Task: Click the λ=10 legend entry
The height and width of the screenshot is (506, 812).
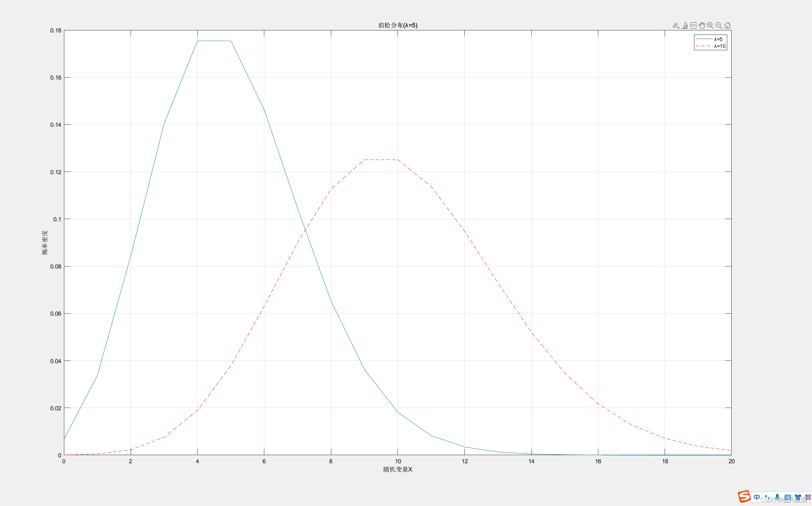Action: pyautogui.click(x=719, y=46)
